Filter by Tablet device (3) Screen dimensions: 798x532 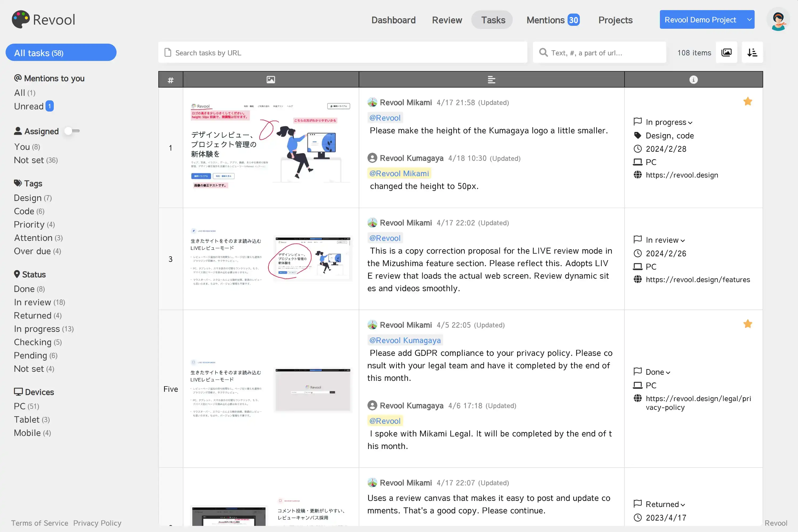(32, 419)
